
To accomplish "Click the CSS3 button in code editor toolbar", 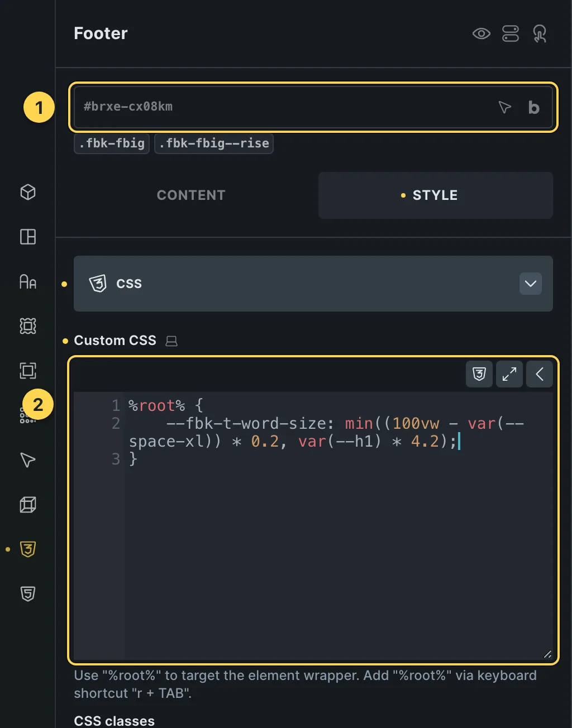I will 479,374.
